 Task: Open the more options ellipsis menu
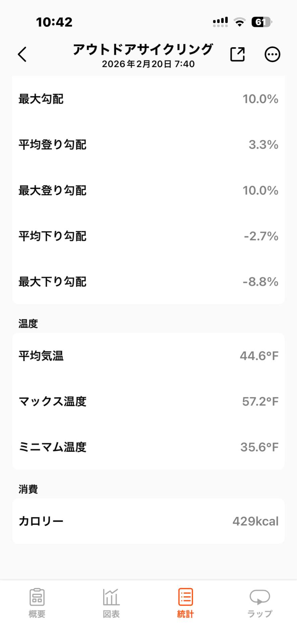click(272, 54)
